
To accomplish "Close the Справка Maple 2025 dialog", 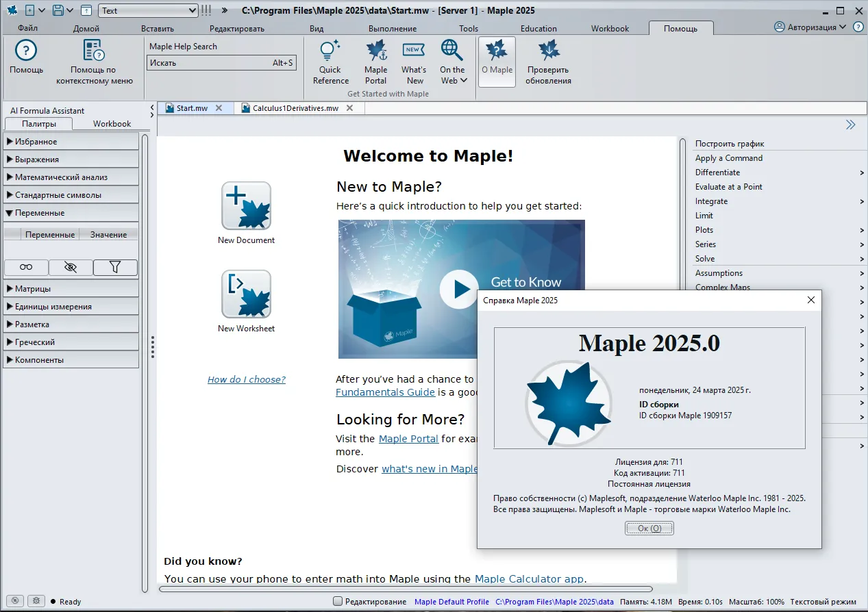I will (810, 300).
